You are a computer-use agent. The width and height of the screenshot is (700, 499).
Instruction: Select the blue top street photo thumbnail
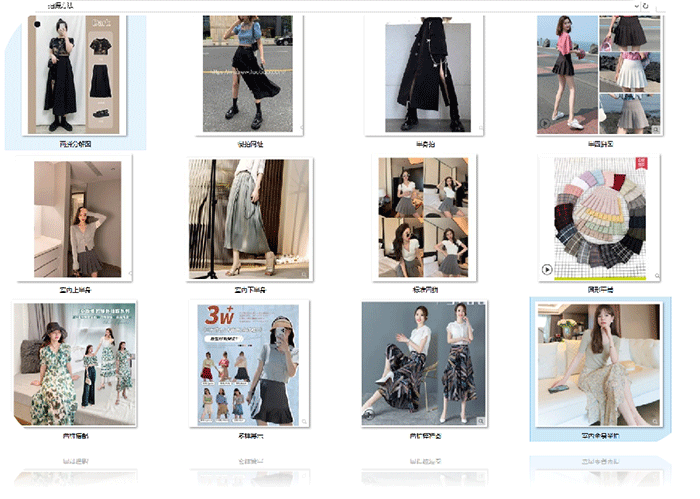coord(248,73)
